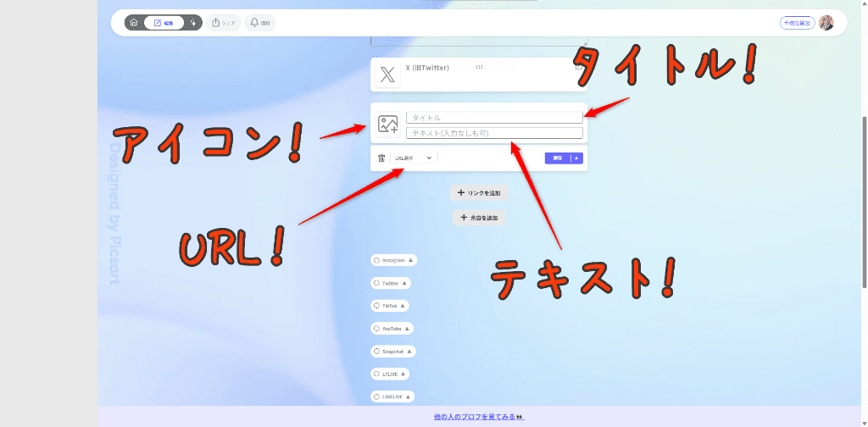The height and width of the screenshot is (427, 868).
Task: Select the 編集 edit tab
Action: [164, 23]
